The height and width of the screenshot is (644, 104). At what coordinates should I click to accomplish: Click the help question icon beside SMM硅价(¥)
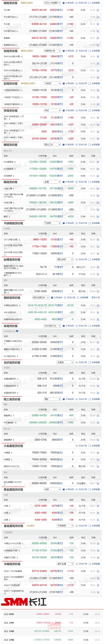coord(17,331)
